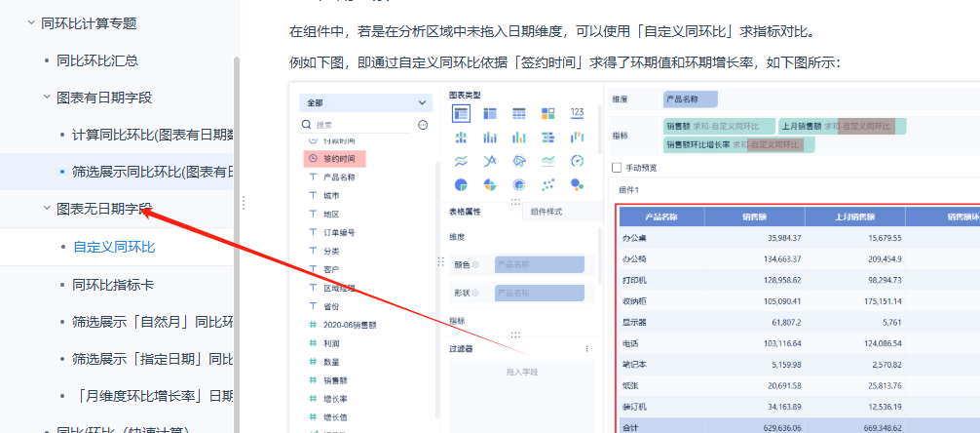Open 「月维度环比增长率」日期 article
Viewport: 980px width, 433px height.
click(x=153, y=396)
